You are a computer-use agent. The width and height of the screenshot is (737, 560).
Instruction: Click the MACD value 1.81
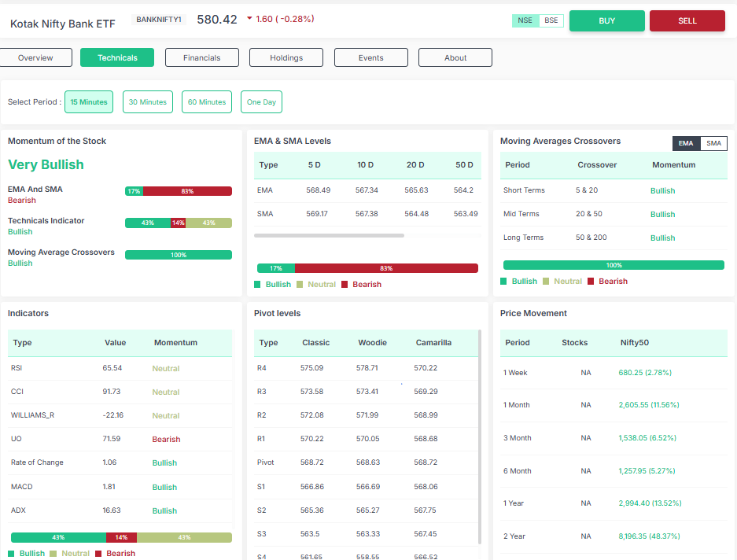(109, 487)
